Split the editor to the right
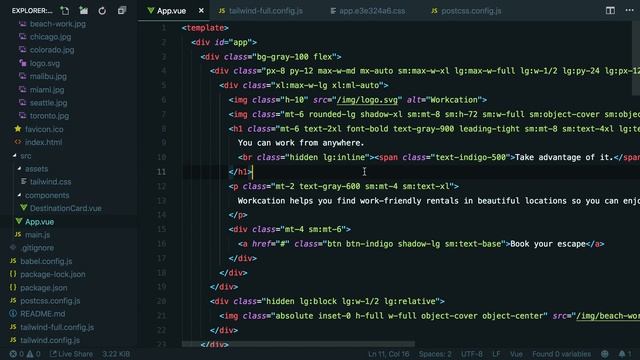The height and width of the screenshot is (360, 640). pyautogui.click(x=610, y=11)
